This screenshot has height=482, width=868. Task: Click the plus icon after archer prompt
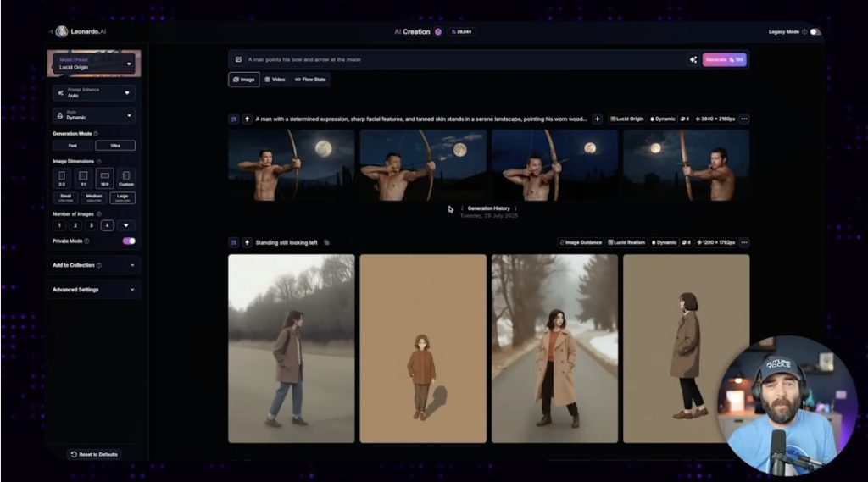point(597,119)
